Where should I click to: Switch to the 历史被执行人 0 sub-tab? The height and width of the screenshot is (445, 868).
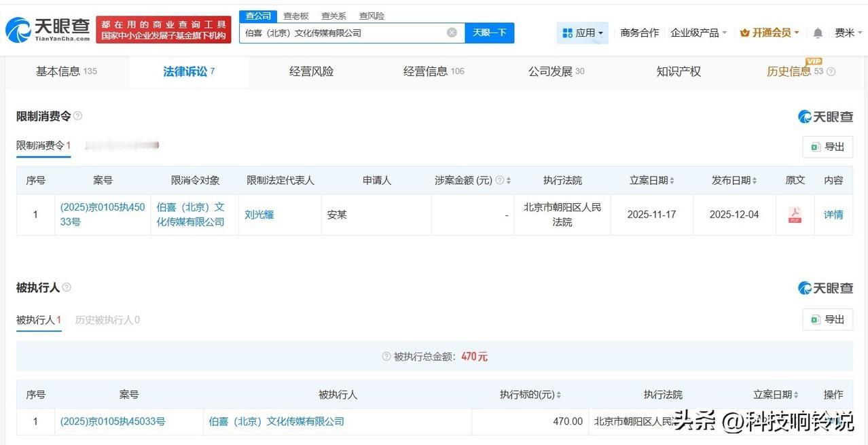pos(107,319)
